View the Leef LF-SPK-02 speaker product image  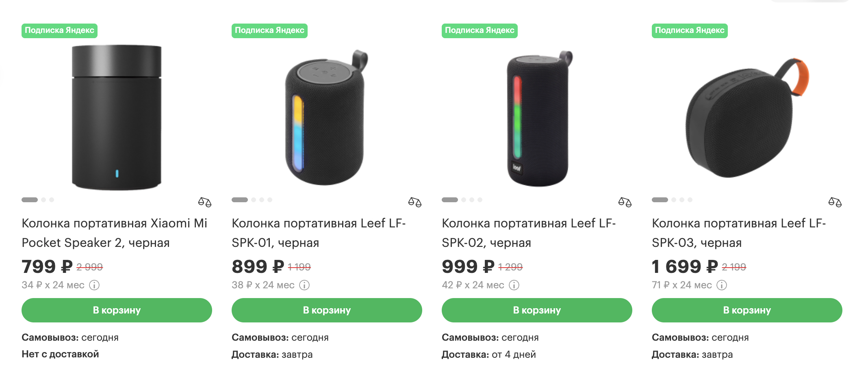point(540,118)
